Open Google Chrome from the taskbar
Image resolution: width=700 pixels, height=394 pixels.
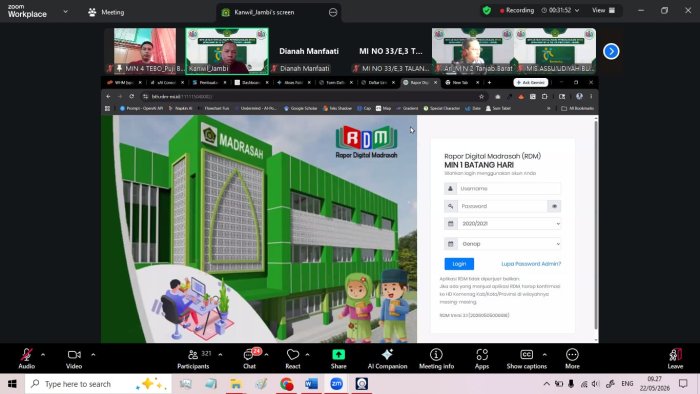click(x=287, y=384)
